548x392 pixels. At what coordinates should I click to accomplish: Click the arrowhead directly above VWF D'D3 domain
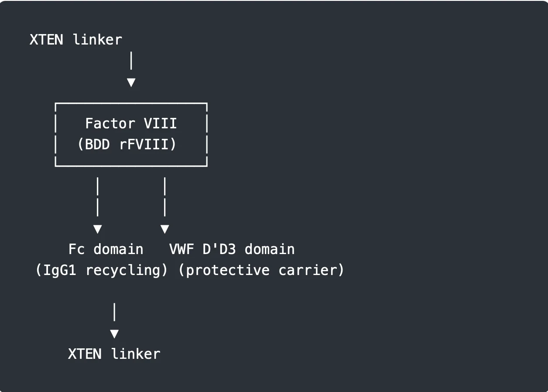click(x=164, y=229)
